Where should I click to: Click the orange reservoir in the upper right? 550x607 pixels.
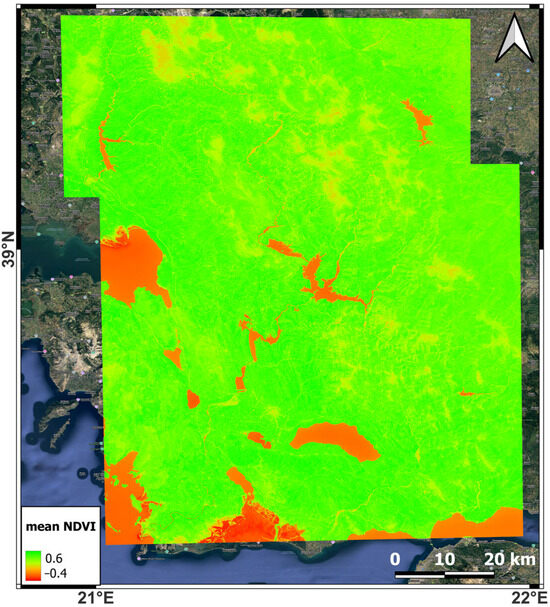419,122
